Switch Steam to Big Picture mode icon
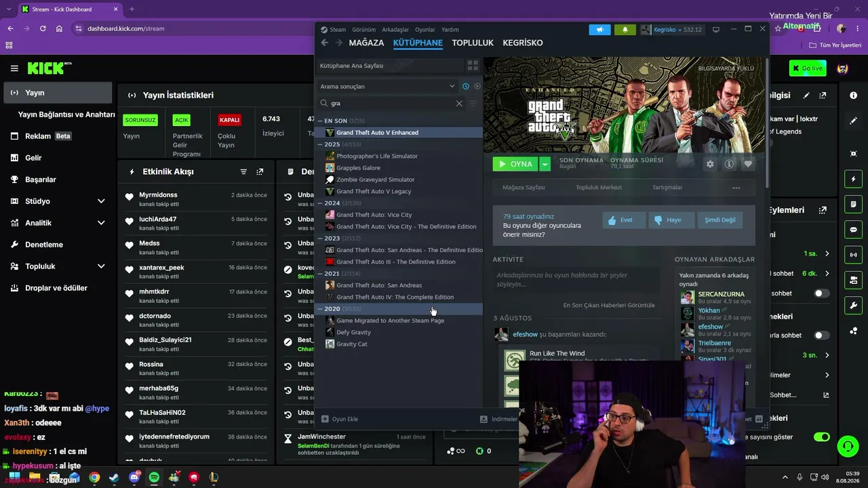868x488 pixels. pyautogui.click(x=715, y=30)
